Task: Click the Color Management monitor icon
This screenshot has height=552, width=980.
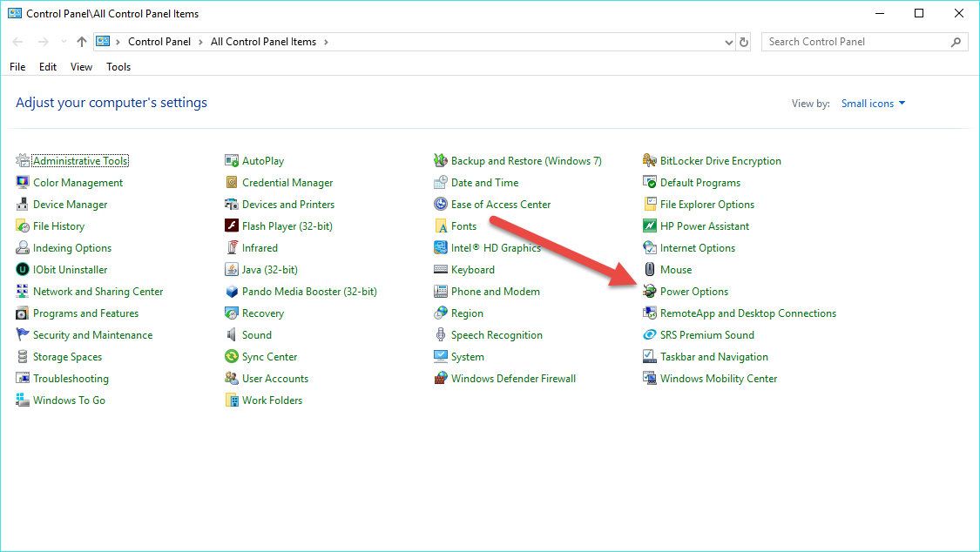Action: [x=23, y=182]
